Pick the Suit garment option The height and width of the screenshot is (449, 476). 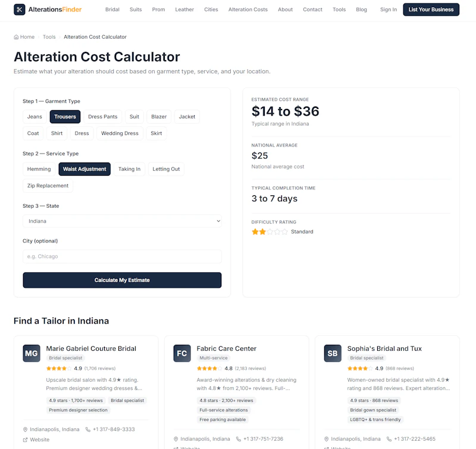point(134,117)
